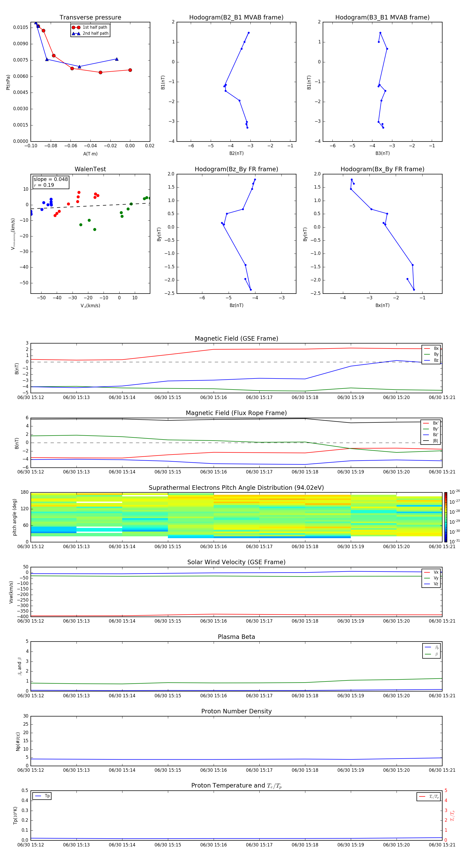Click the By entry in the GSE legend

point(431,354)
